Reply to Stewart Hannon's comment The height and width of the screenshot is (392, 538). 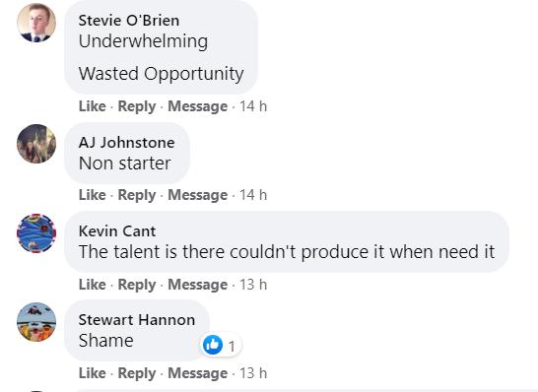click(x=137, y=373)
